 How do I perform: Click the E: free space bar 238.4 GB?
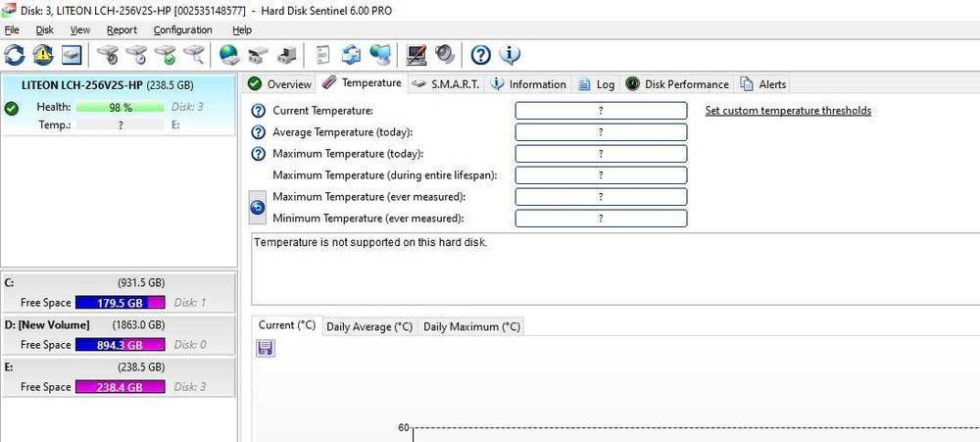point(120,387)
